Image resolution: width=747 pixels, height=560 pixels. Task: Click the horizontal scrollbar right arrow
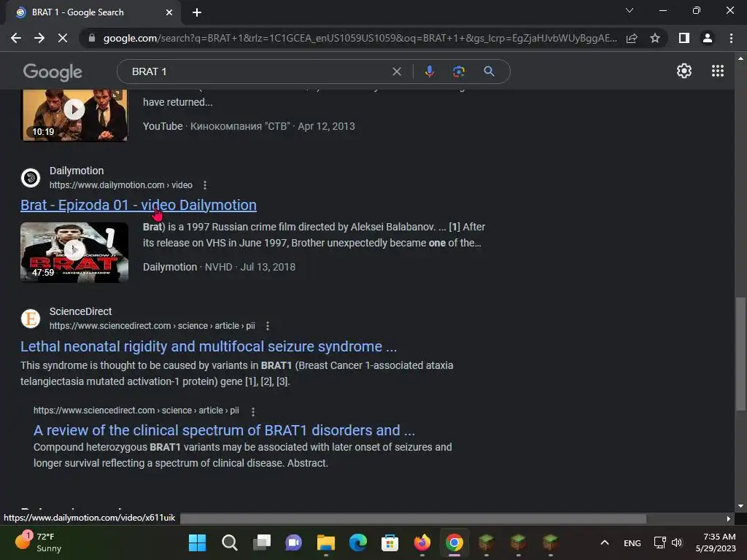(729, 518)
